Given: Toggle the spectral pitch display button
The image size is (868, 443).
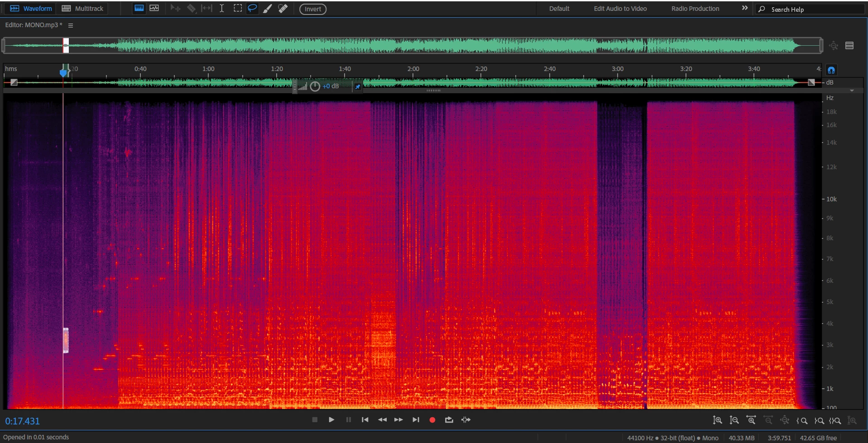Looking at the screenshot, I should tap(154, 8).
